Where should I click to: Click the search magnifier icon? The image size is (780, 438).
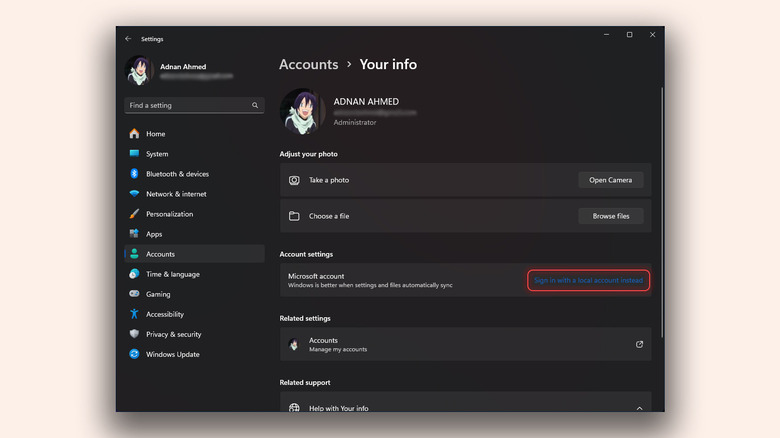[255, 105]
